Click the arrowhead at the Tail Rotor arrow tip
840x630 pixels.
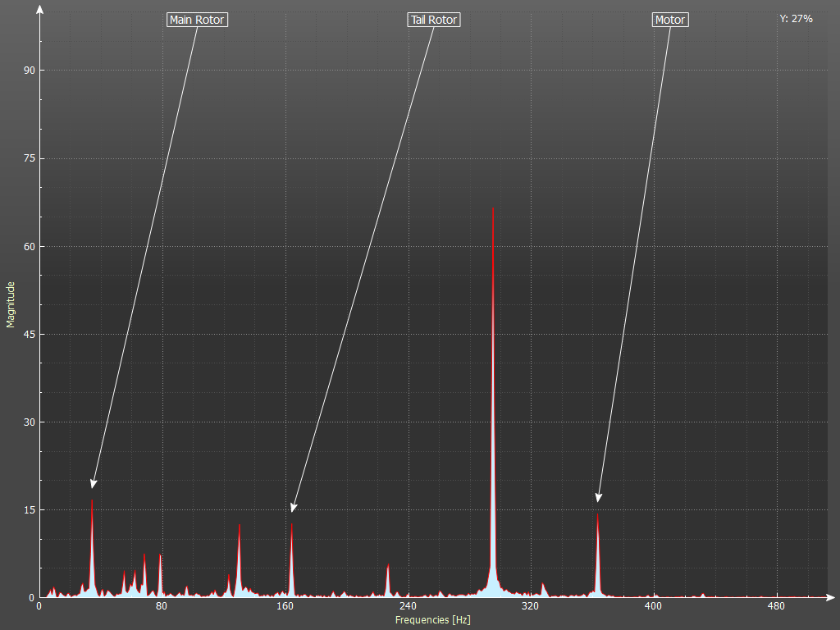[293, 507]
